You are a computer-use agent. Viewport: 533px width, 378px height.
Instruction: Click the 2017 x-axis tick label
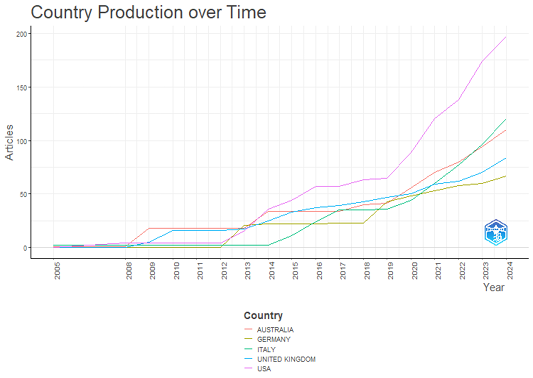[343, 270]
